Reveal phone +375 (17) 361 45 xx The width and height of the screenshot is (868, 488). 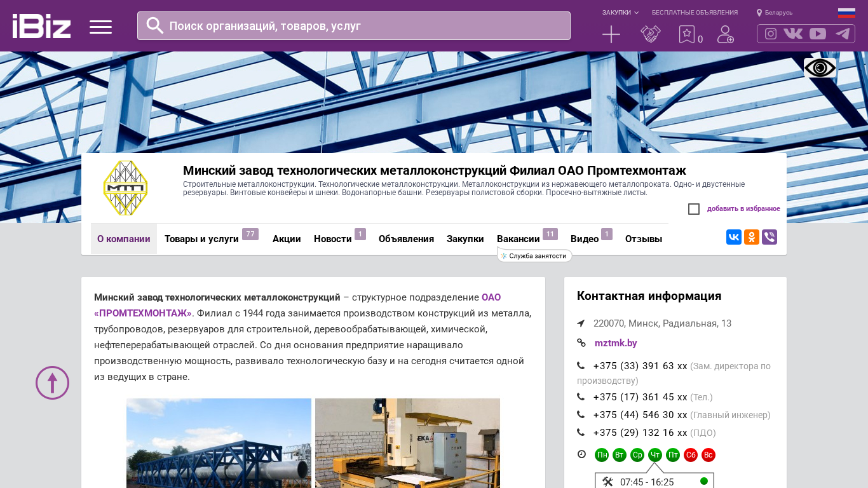click(x=640, y=397)
